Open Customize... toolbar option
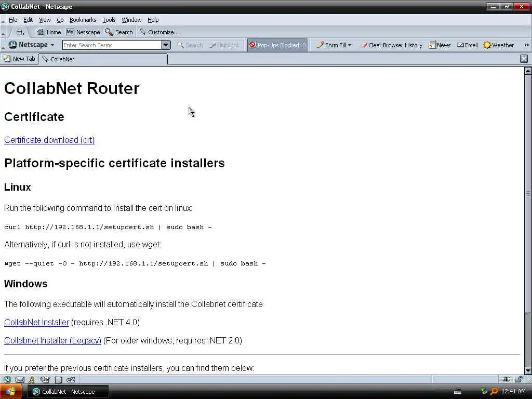This screenshot has width=532, height=399. coord(160,32)
